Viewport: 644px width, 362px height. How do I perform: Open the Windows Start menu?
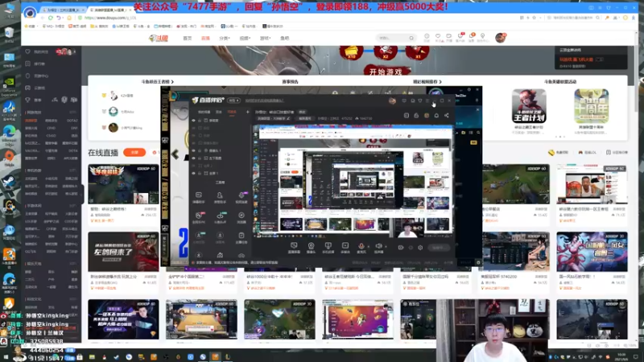(x=6, y=357)
